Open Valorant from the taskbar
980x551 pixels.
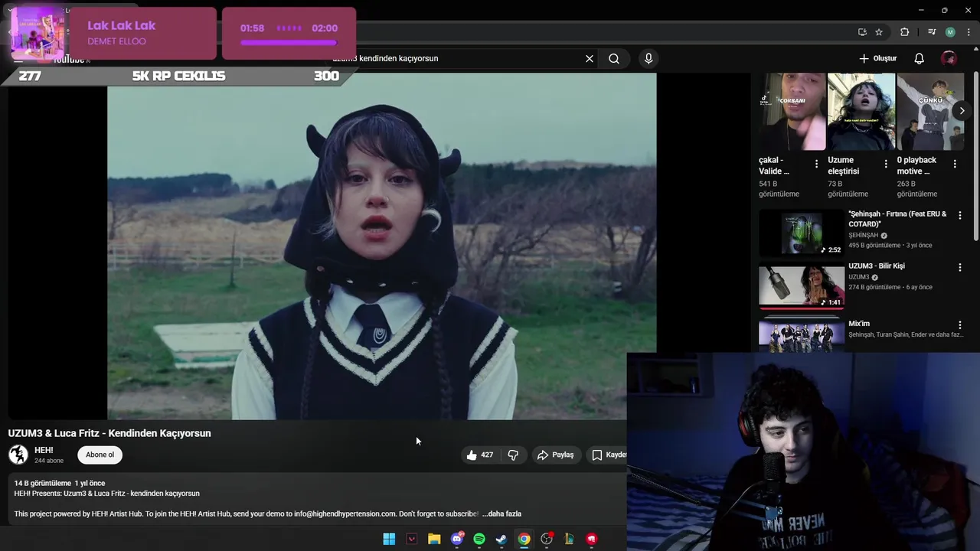(x=412, y=539)
